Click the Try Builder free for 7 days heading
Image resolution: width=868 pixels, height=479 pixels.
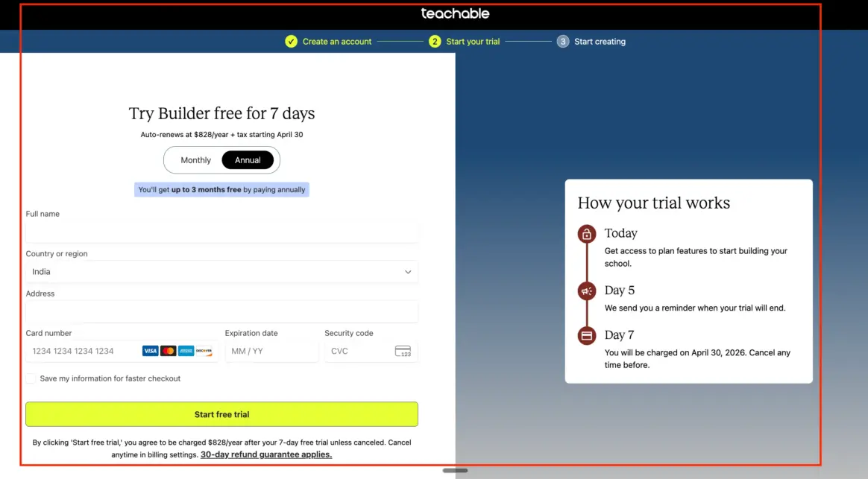(x=221, y=112)
